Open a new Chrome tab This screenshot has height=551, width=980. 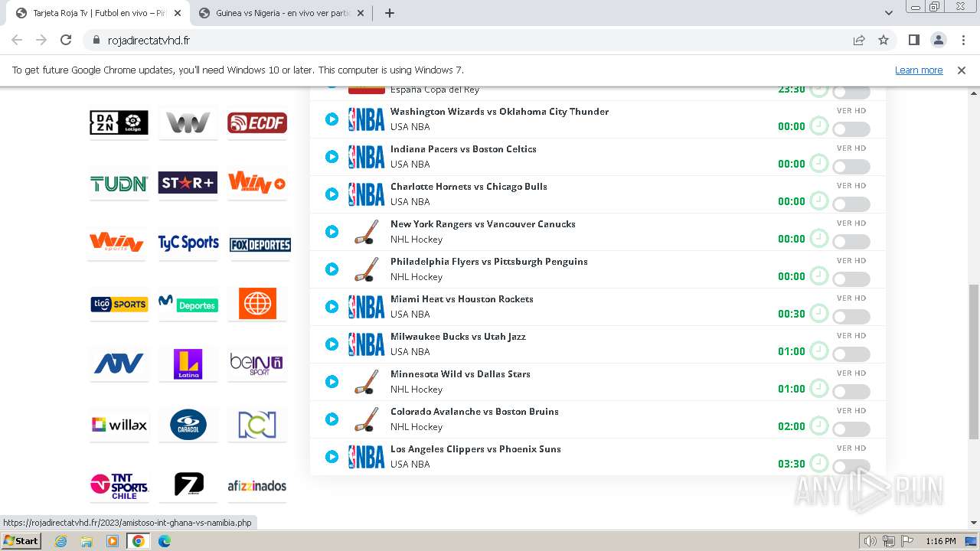(390, 13)
